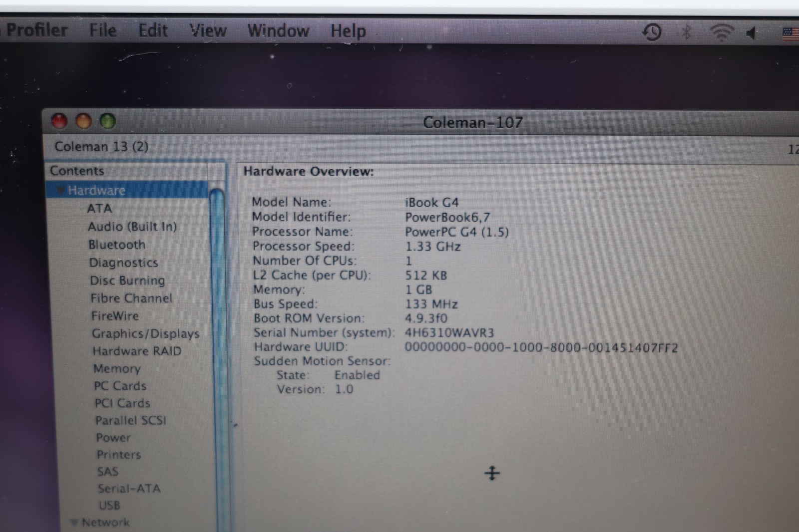The height and width of the screenshot is (532, 799).
Task: Click the Coleman 13 (2) label
Action: click(x=101, y=147)
